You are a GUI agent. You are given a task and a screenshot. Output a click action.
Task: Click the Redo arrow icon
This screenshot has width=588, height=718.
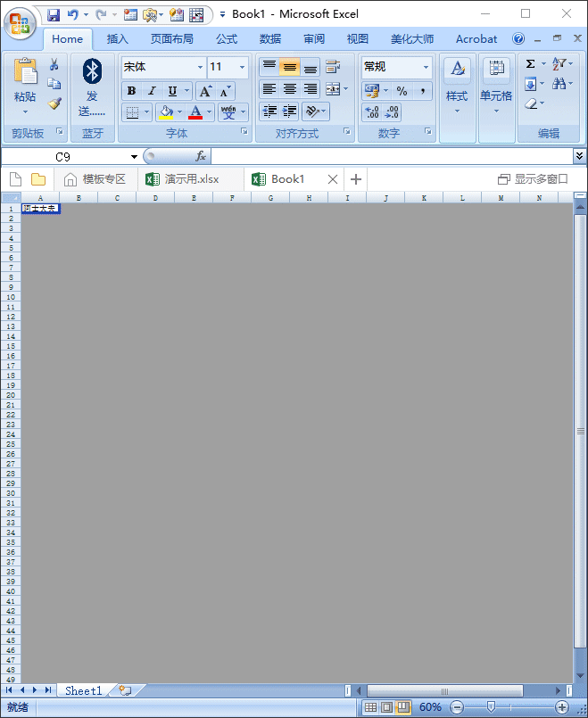101,15
